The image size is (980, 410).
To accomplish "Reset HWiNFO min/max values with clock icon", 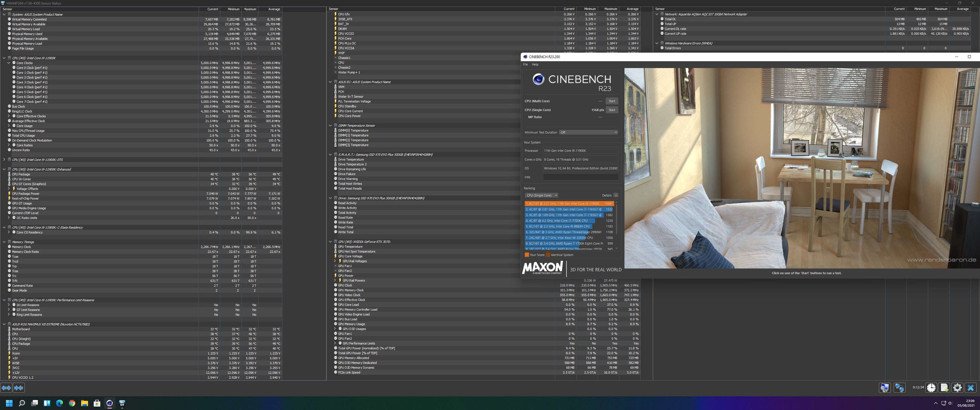I will (931, 388).
